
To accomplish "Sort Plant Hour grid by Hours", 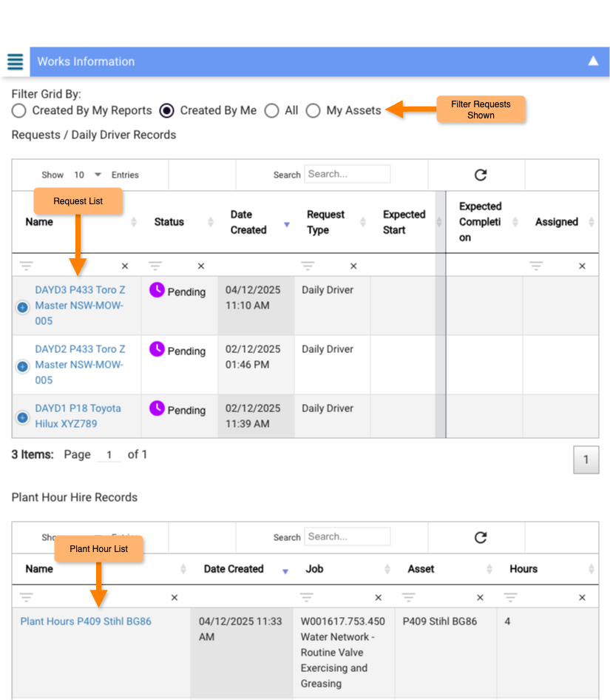I will pos(592,569).
